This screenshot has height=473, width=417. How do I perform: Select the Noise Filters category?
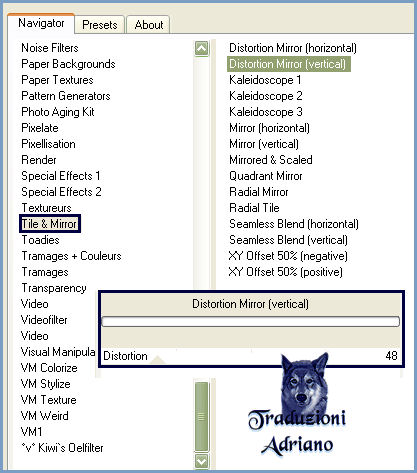pos(50,48)
